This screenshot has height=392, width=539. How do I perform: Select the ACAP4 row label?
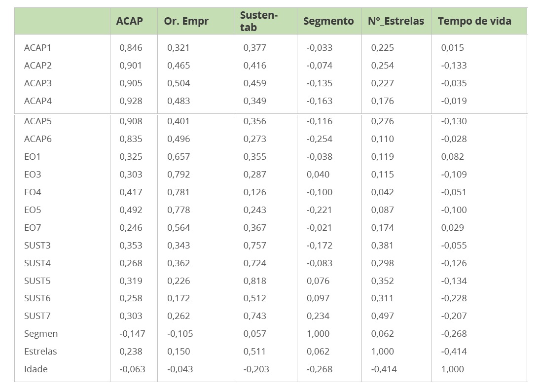tap(37, 101)
